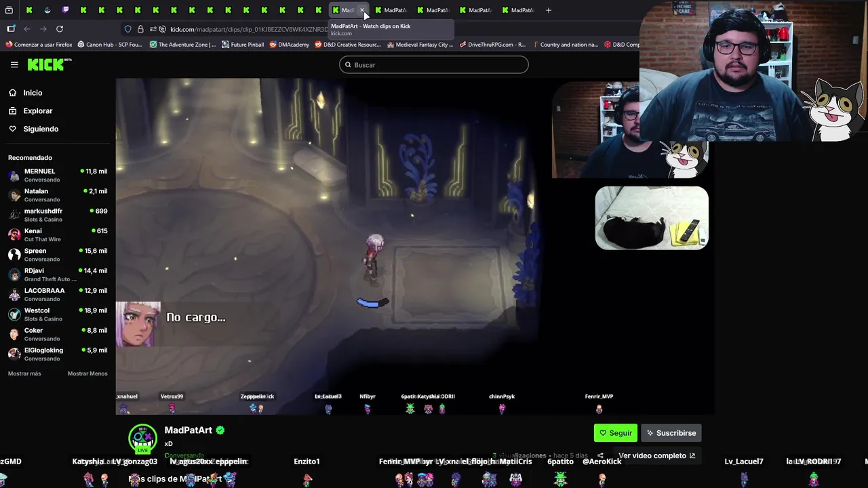Click the tracking protection shield icon
The width and height of the screenshot is (868, 488).
127,28
